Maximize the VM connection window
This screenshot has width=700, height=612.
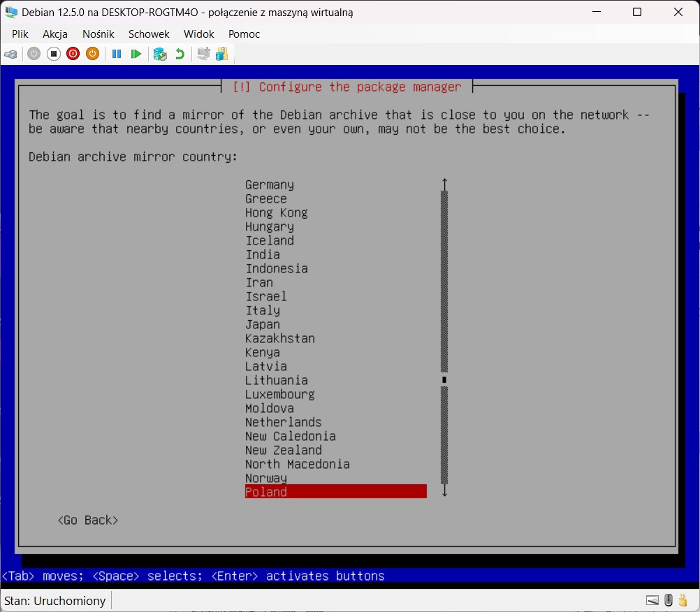click(x=637, y=12)
